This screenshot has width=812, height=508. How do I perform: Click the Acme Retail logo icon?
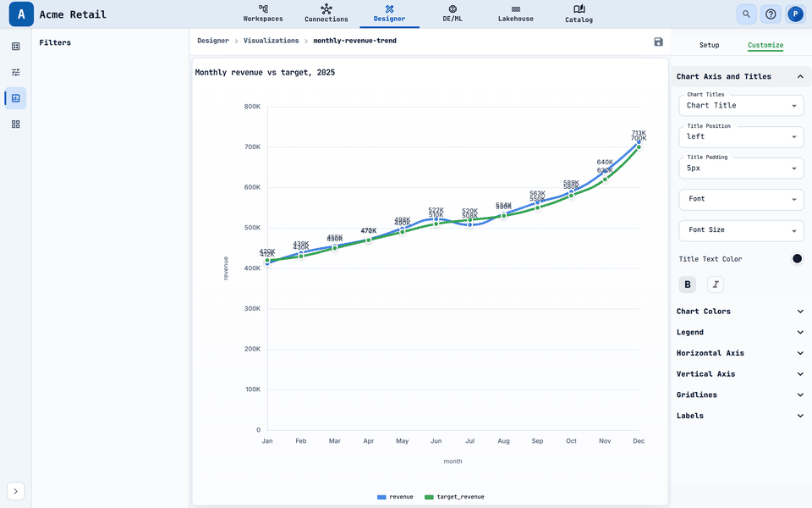tap(21, 14)
